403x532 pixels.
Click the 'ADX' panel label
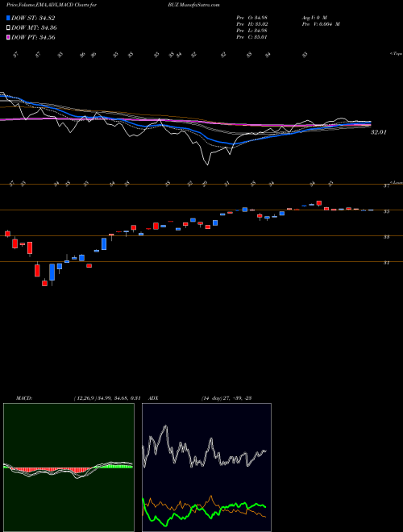(x=154, y=398)
